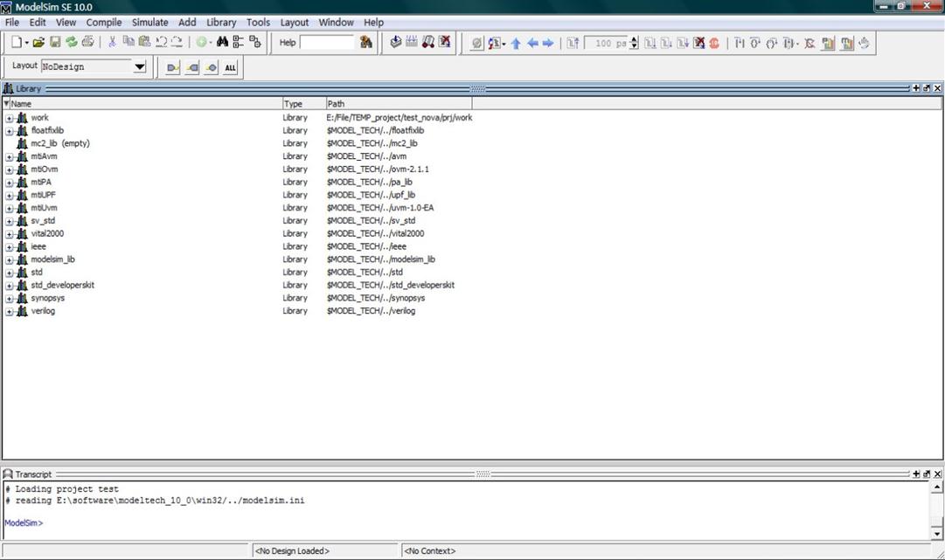
Task: Click the blue up arrow icon
Action: pyautogui.click(x=516, y=44)
